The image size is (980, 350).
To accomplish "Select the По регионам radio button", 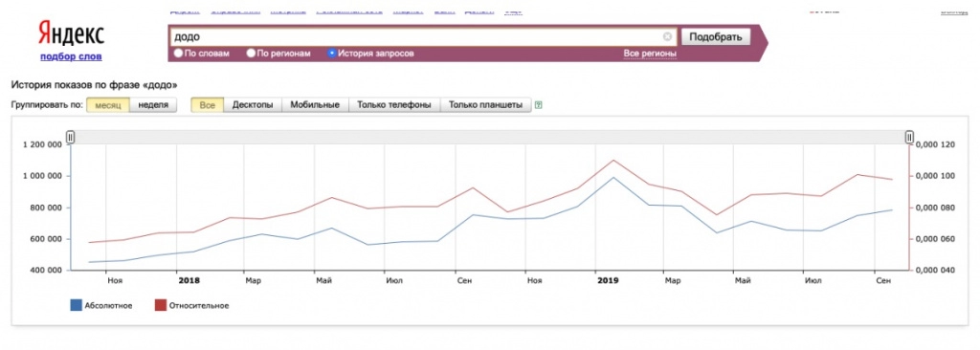I will 251,54.
